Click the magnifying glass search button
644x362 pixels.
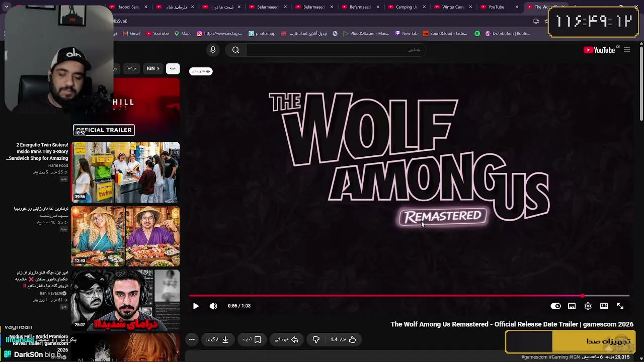coord(235,50)
